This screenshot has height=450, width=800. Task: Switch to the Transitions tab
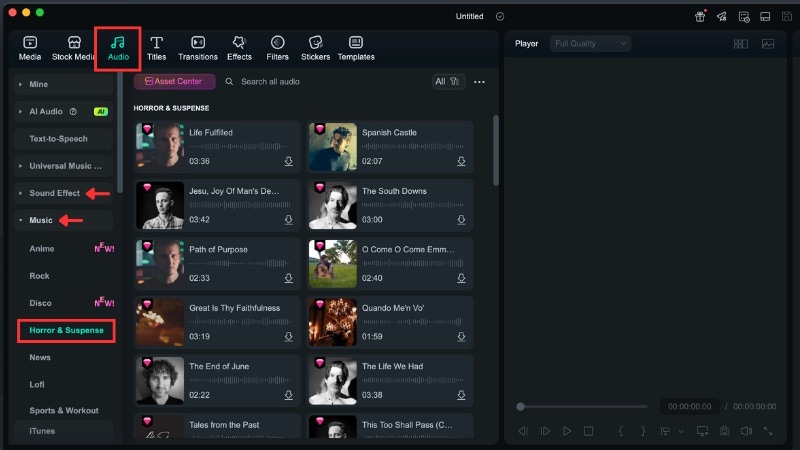(x=198, y=48)
